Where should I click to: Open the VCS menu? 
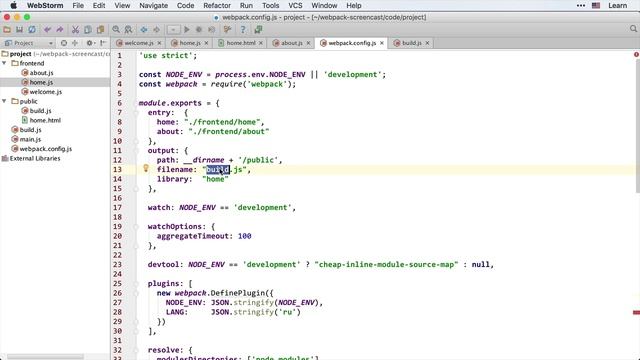(x=295, y=6)
